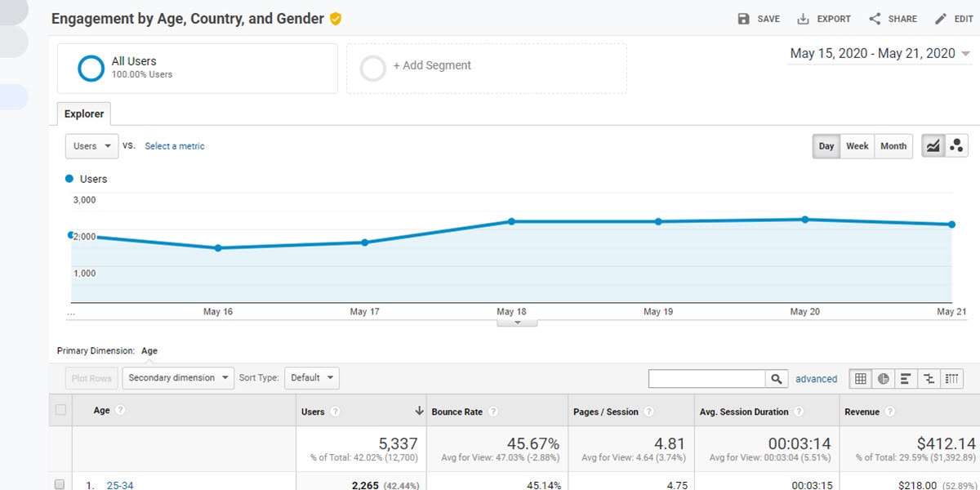Click the 5,337 total users value

[x=399, y=443]
